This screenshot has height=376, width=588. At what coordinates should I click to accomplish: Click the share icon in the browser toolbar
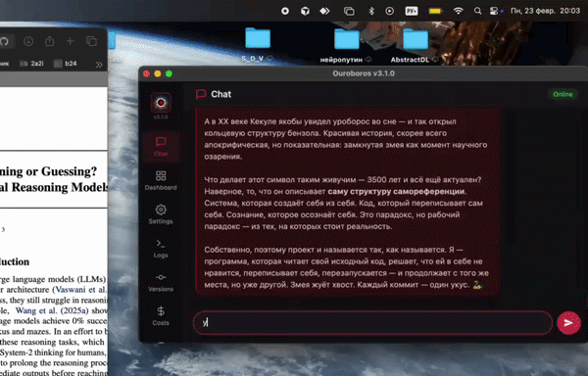coord(50,41)
